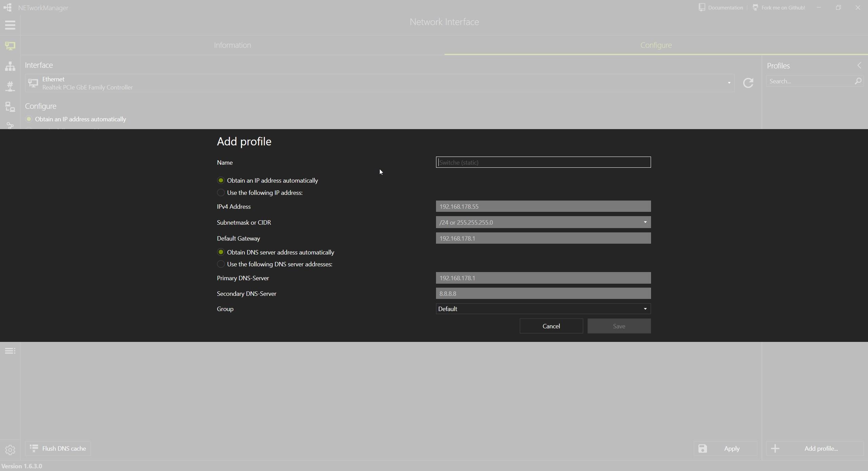
Task: Open the hamburger menu icon
Action: 10,25
